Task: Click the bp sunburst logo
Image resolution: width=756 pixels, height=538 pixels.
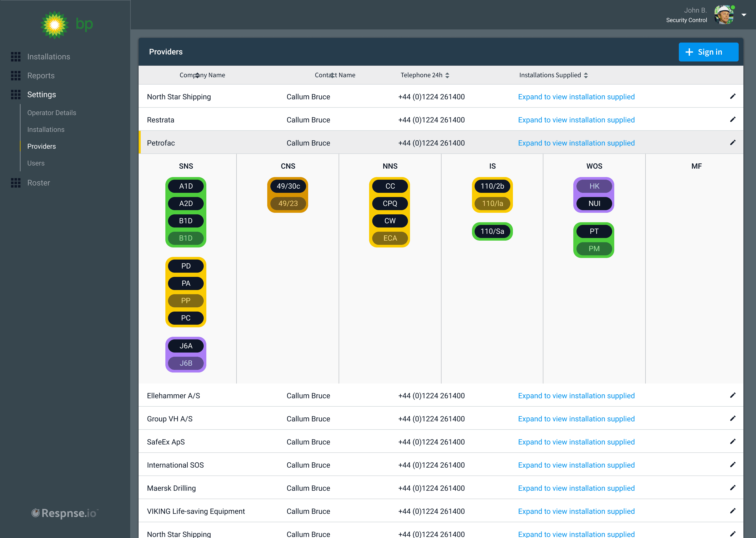Action: [x=55, y=25]
